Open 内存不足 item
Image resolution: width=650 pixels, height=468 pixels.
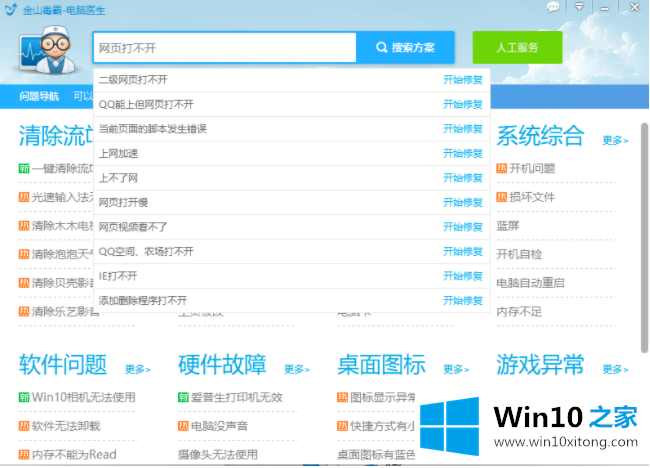pos(519,312)
